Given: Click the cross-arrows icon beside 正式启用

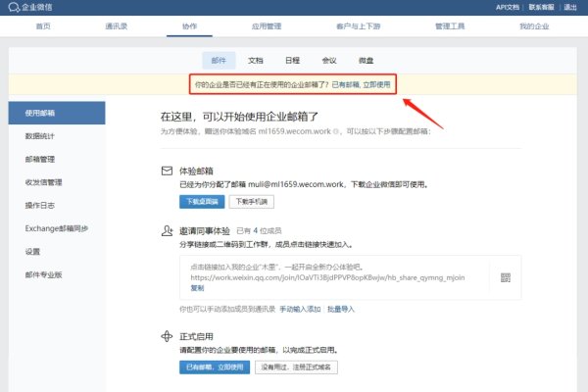Looking at the screenshot, I should tap(167, 336).
